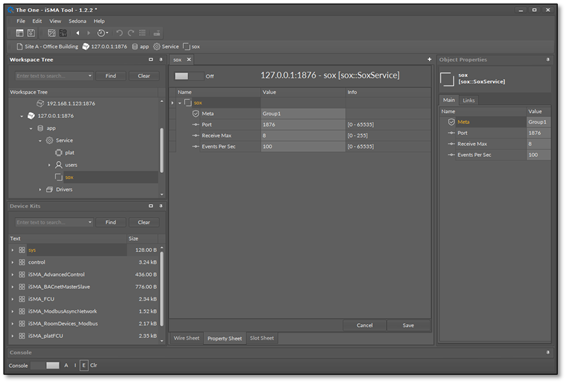The height and width of the screenshot is (383, 566).
Task: Click the save toolbar icon beside workspace icon
Action: click(31, 33)
